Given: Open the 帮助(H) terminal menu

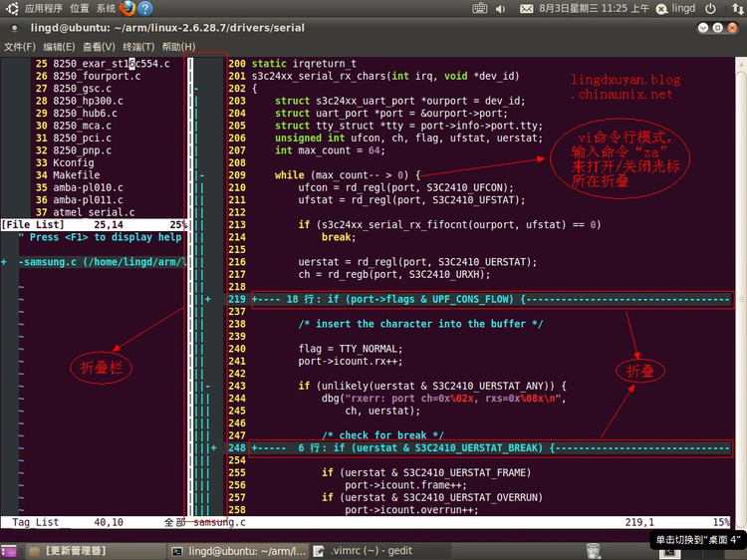Looking at the screenshot, I should pyautogui.click(x=178, y=47).
